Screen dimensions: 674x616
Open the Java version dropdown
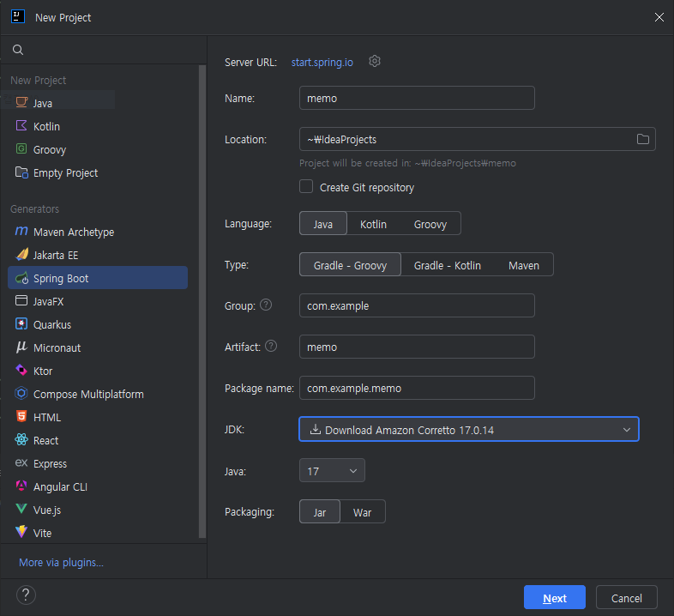click(x=332, y=470)
